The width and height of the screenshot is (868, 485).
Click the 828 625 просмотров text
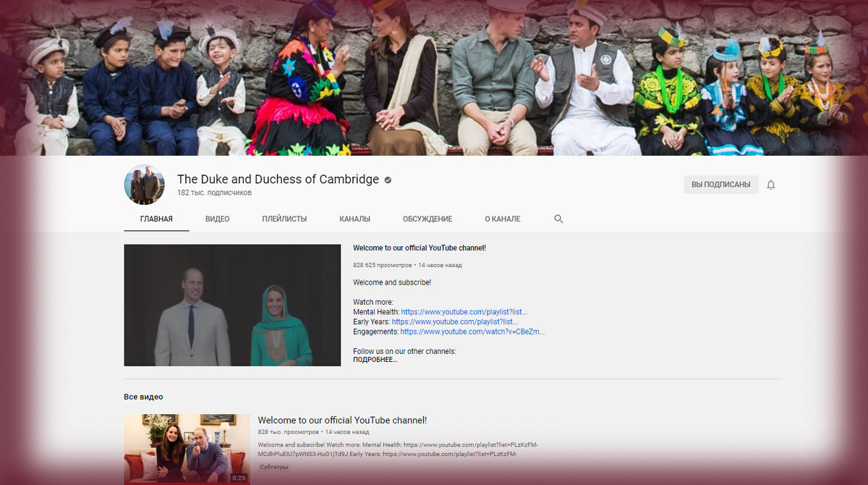coord(382,265)
